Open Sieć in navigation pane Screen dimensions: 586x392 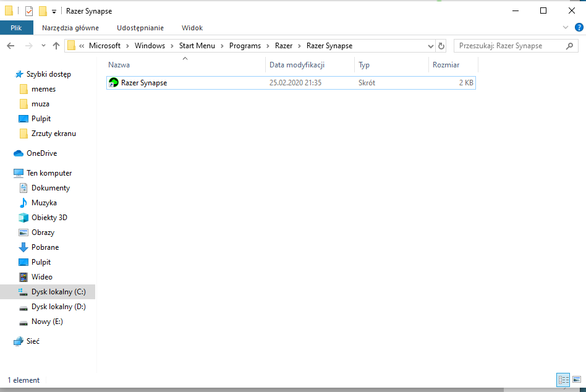point(33,341)
